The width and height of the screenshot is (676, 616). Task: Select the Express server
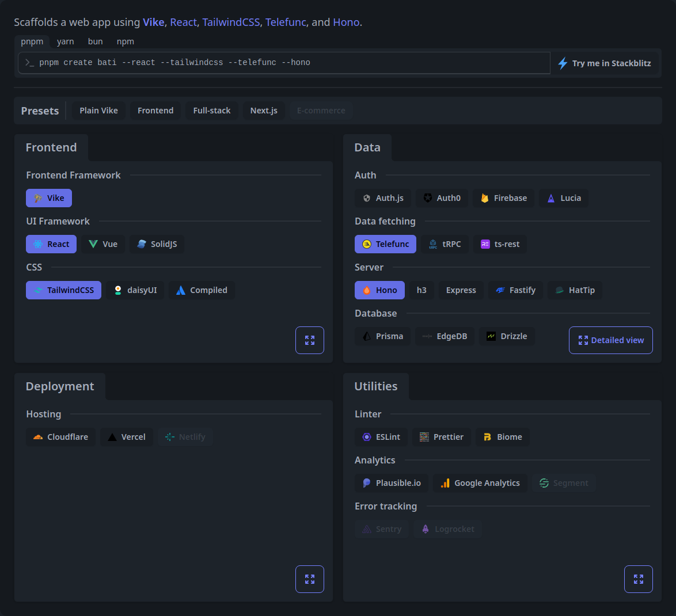click(461, 290)
